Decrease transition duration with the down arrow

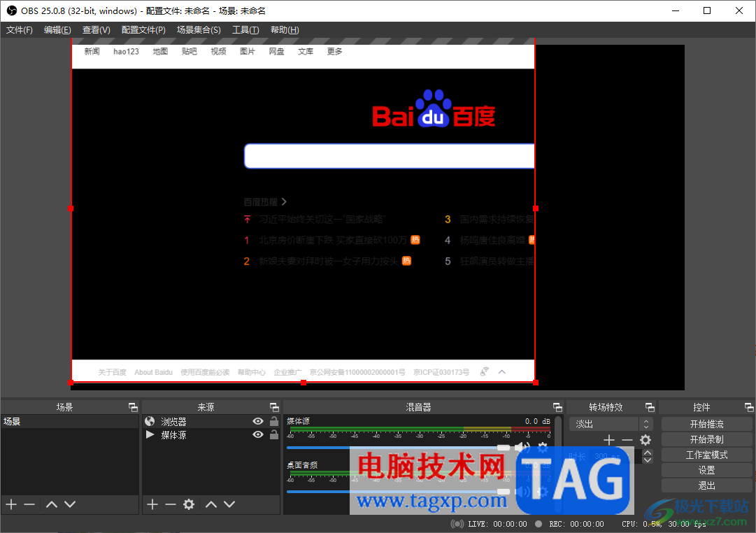648,460
